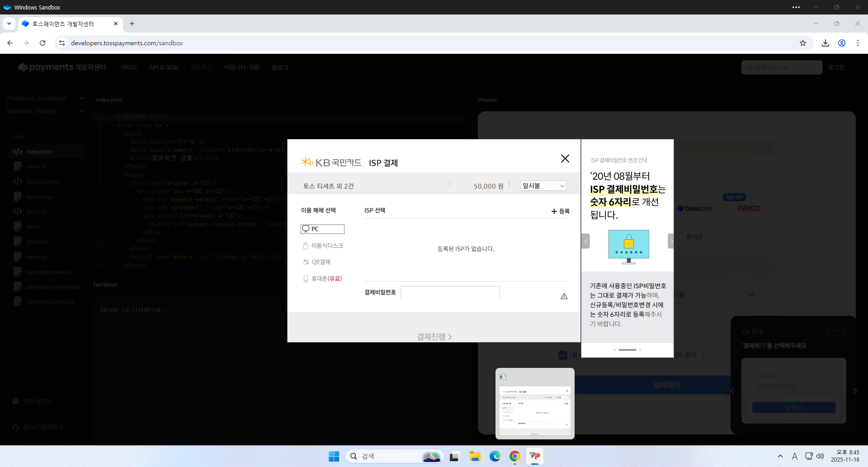Open the 일시불 installment dropdown in ISP dialog
868x467 pixels.
pos(543,186)
